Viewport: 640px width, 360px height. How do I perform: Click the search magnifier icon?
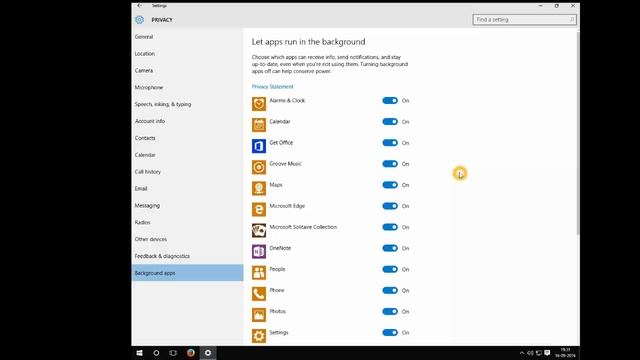[x=571, y=20]
